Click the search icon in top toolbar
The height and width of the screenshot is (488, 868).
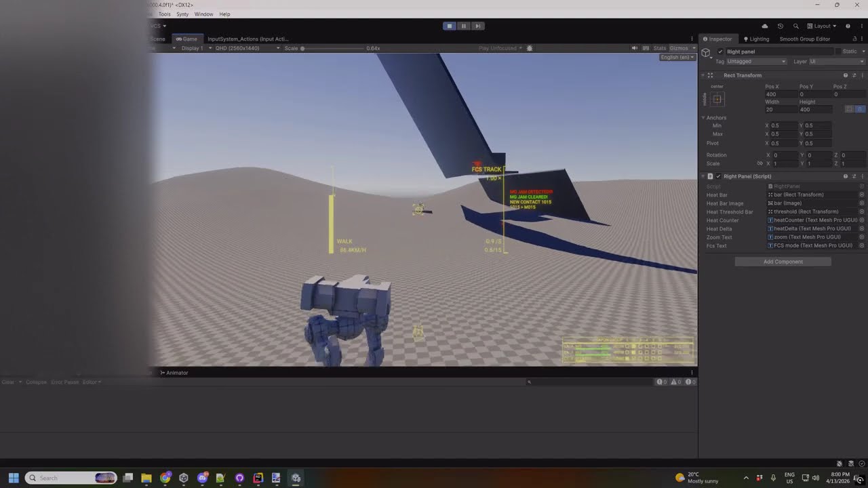pos(795,26)
